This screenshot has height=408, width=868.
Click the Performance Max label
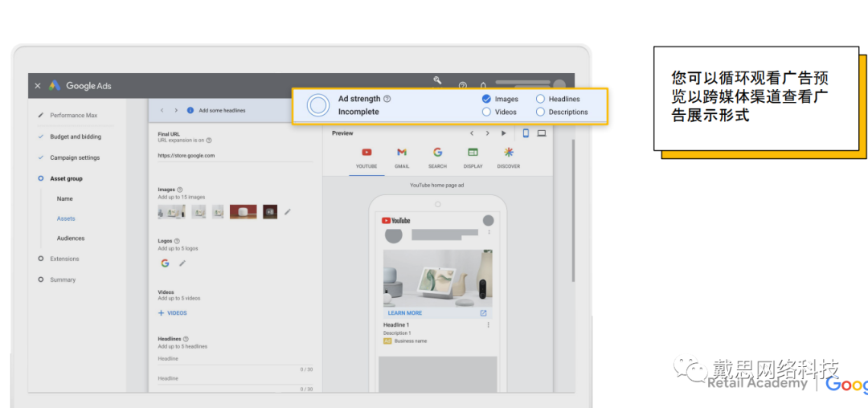tap(74, 116)
